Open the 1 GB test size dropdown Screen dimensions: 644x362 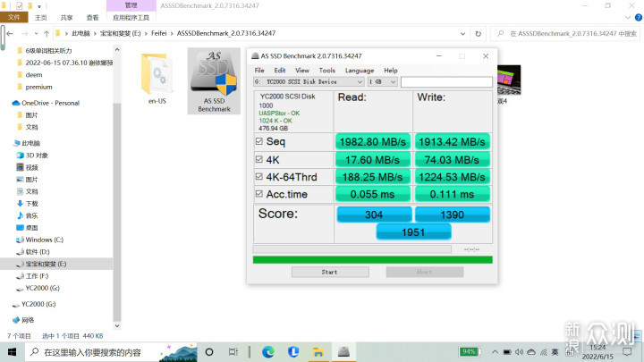coord(382,81)
